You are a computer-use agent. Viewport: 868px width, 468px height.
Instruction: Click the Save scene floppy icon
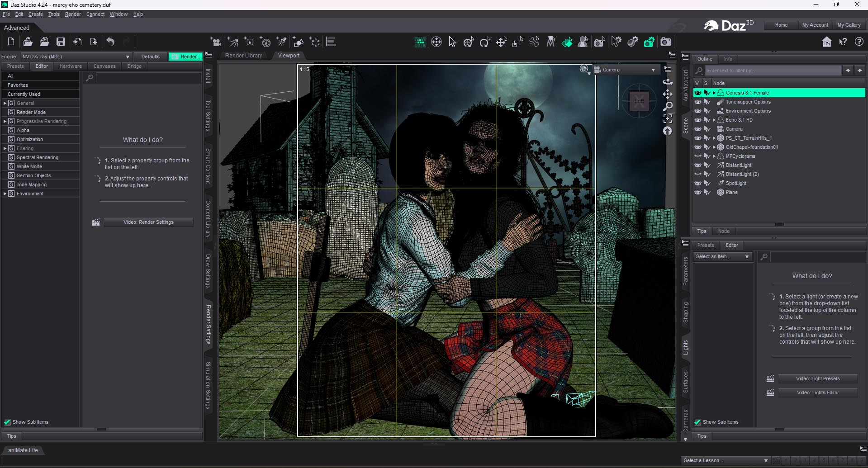pyautogui.click(x=60, y=42)
